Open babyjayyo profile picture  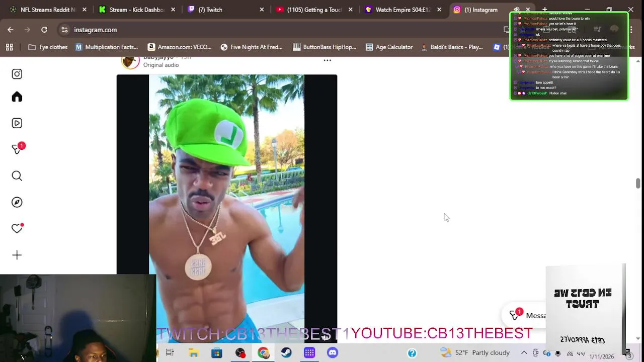point(130,62)
